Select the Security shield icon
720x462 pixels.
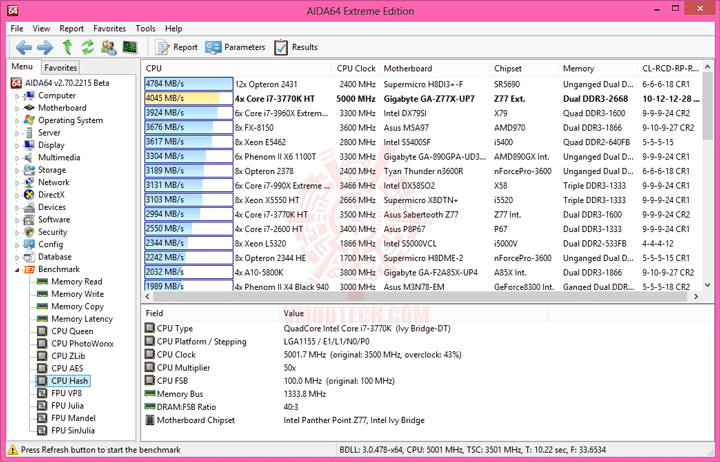[x=29, y=232]
